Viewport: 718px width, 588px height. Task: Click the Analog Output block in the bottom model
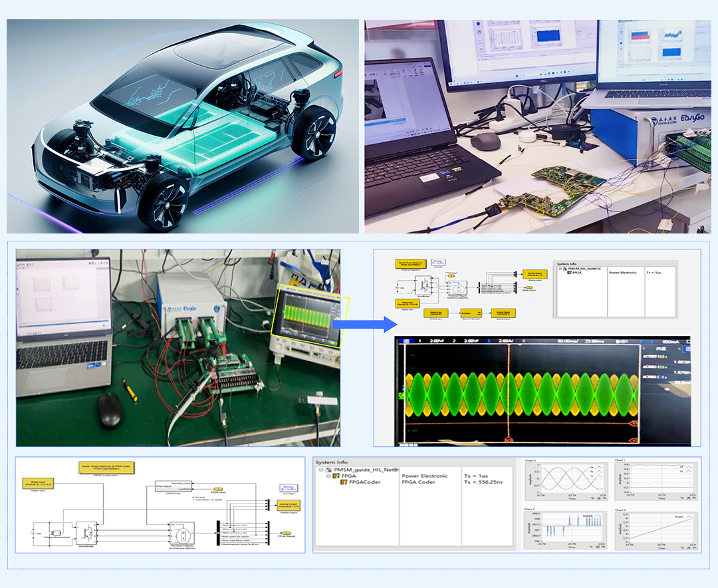click(x=289, y=506)
